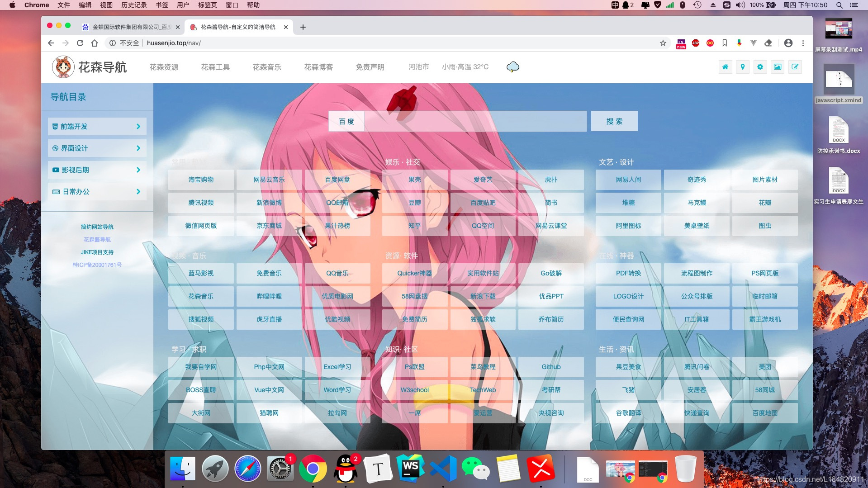Open Finder from the dock
Screen dimensions: 868x488
point(182,469)
